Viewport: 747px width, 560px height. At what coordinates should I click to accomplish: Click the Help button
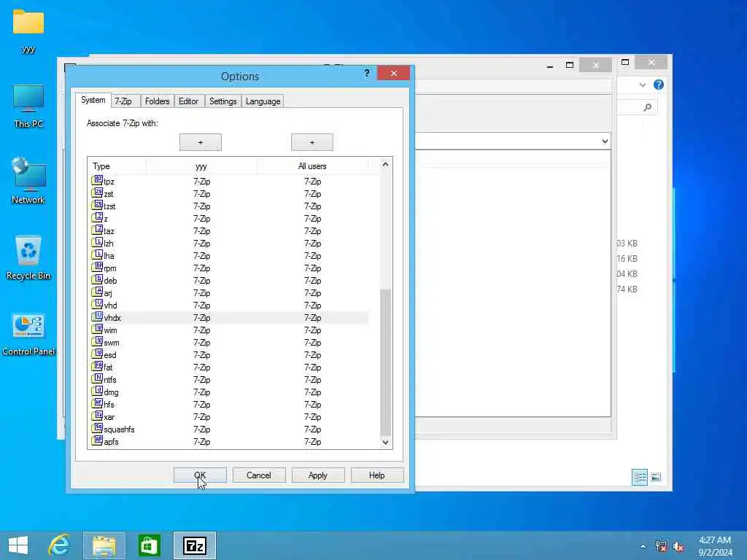377,475
